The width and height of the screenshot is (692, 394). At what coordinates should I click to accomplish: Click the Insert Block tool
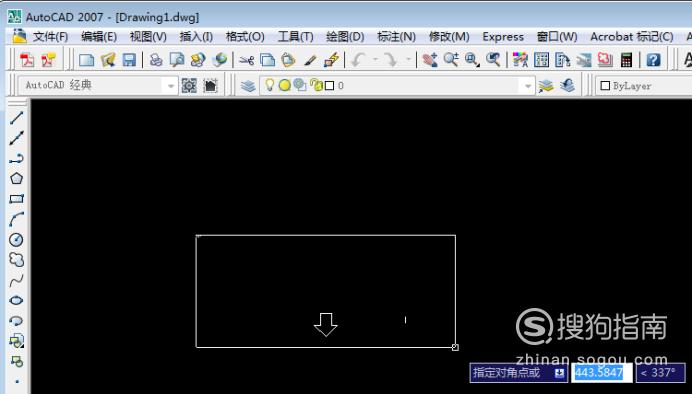pos(16,341)
